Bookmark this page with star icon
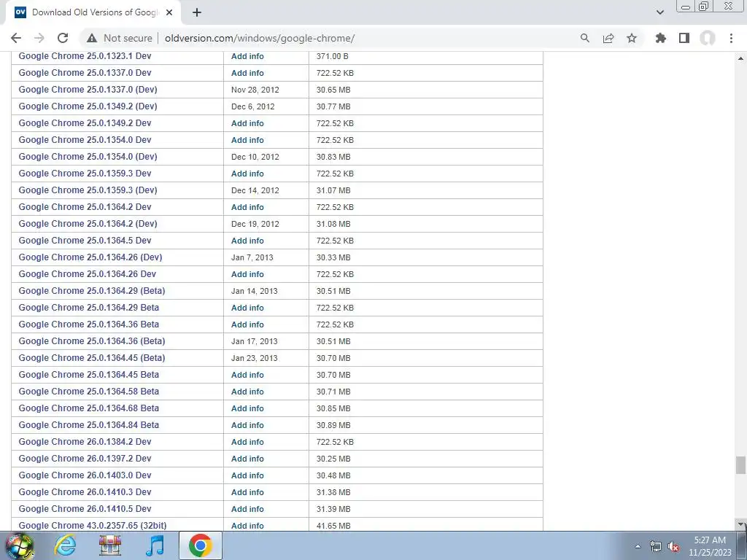This screenshot has height=560, width=747. click(x=632, y=38)
